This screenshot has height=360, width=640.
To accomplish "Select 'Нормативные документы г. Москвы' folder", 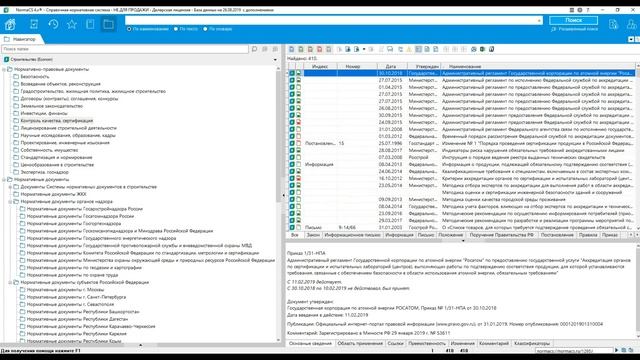I will pyautogui.click(x=65, y=290).
